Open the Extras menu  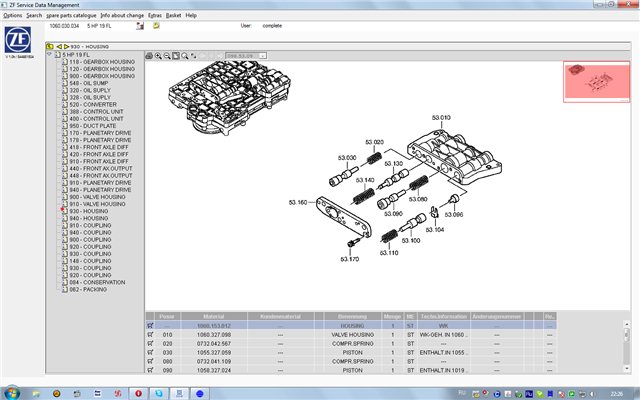(155, 16)
